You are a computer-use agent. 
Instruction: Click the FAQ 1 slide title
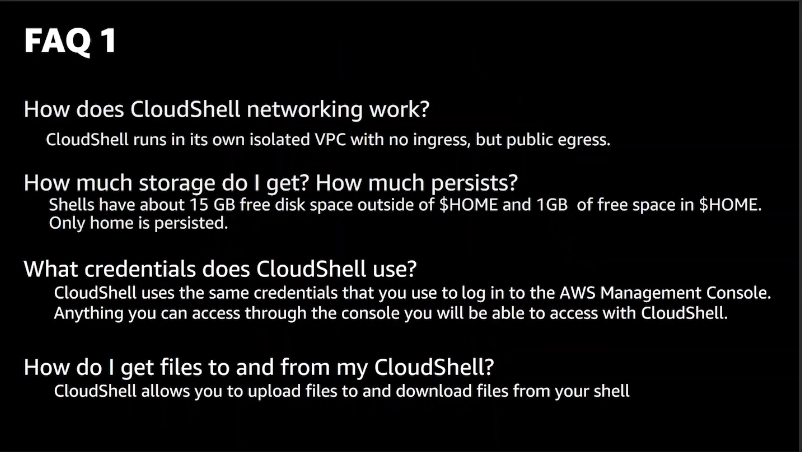click(70, 41)
